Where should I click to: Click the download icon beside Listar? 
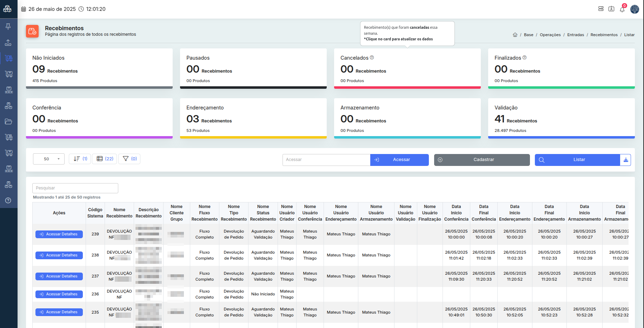coord(625,160)
